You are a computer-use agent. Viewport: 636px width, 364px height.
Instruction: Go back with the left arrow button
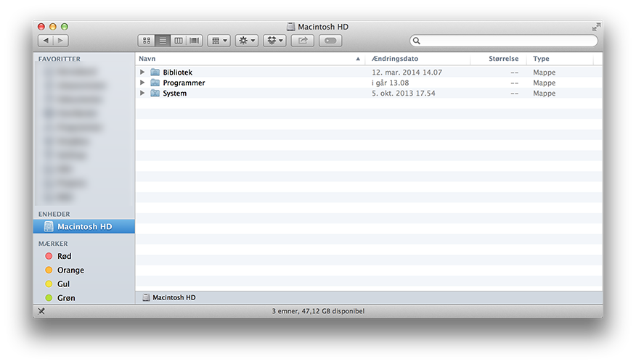tap(46, 41)
